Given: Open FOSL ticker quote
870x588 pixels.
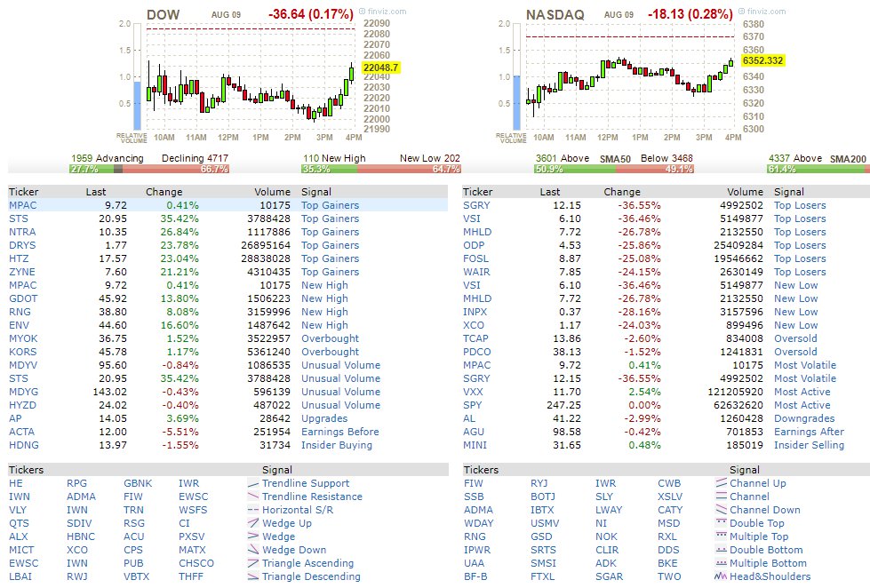Looking at the screenshot, I should 476,258.
